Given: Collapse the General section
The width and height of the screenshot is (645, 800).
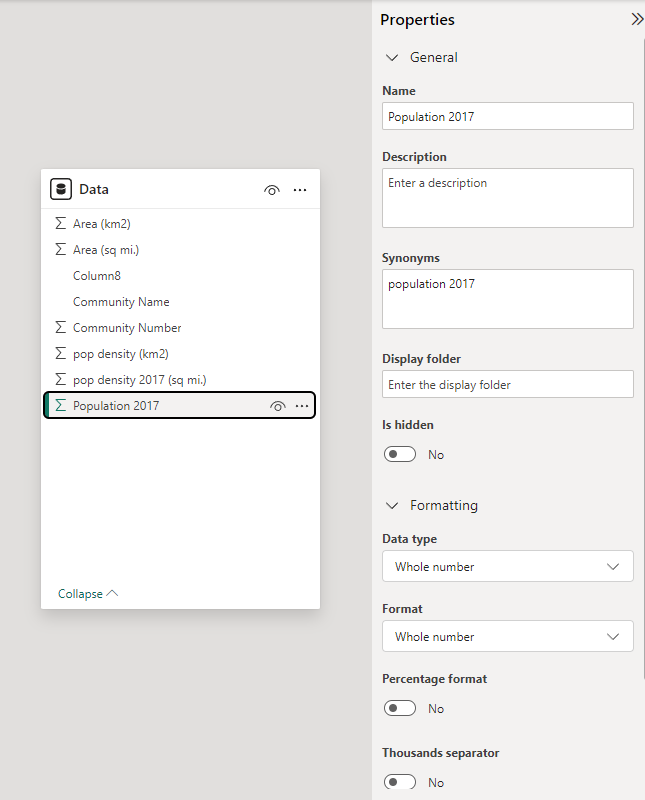Looking at the screenshot, I should [392, 57].
